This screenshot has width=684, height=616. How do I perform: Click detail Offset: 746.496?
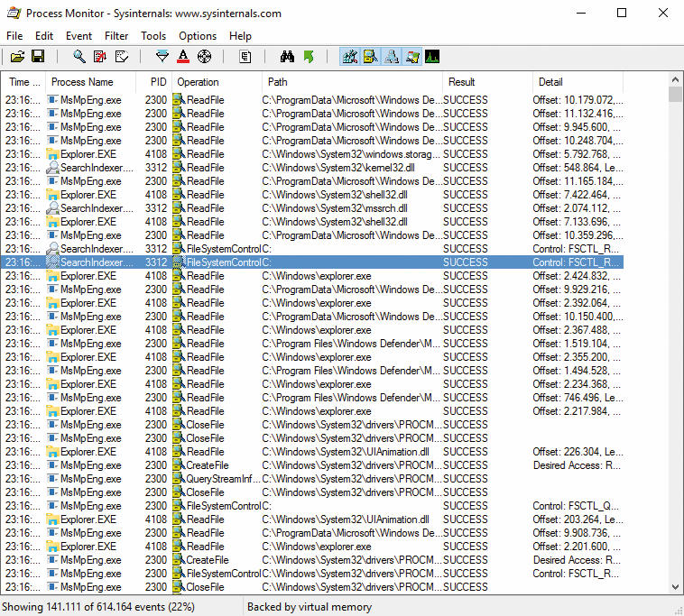[x=578, y=398]
